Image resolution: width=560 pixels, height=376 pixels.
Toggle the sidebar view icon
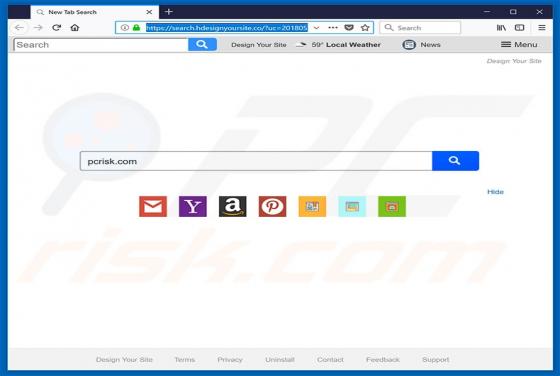[x=520, y=27]
